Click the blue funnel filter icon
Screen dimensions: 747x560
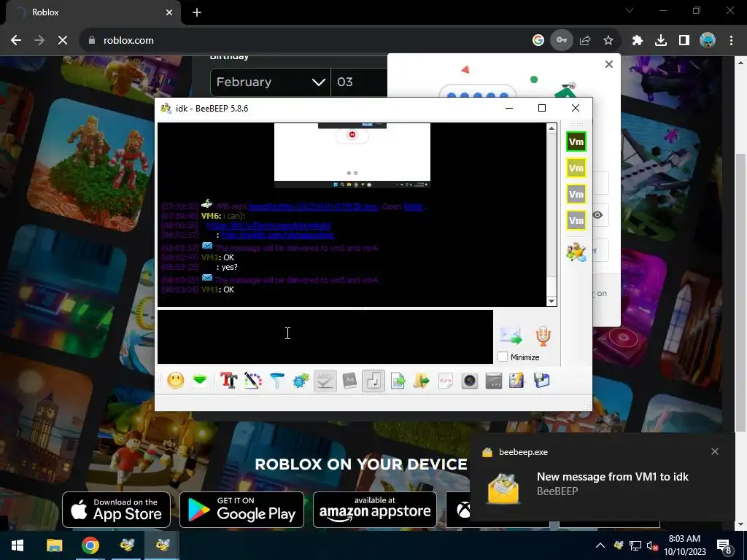point(276,381)
